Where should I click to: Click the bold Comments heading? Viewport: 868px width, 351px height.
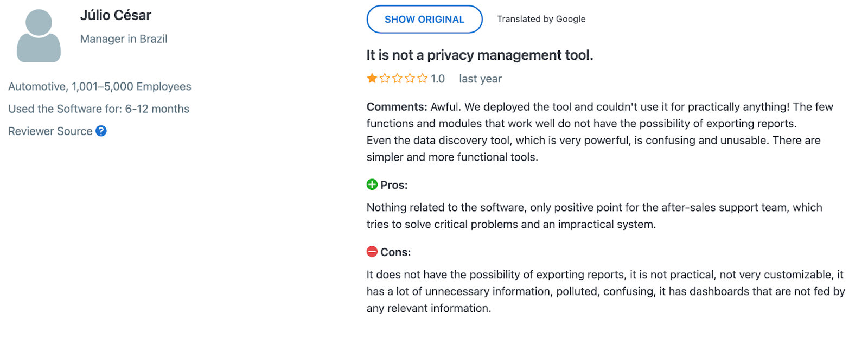pyautogui.click(x=397, y=107)
